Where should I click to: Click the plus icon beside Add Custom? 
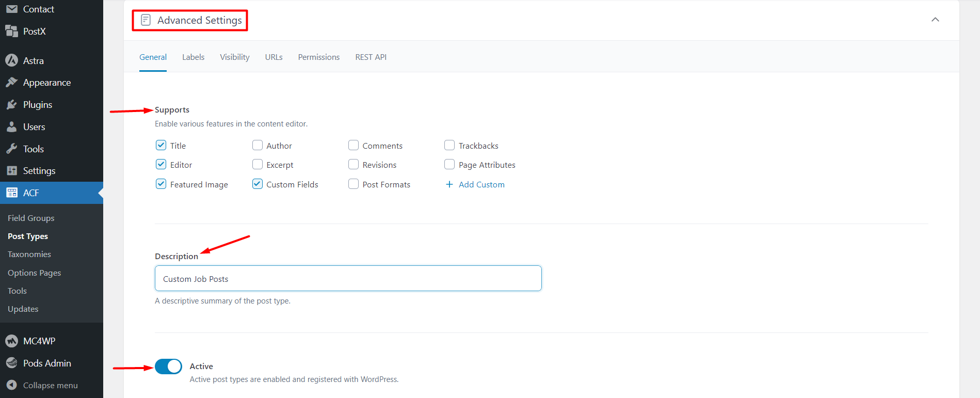pyautogui.click(x=449, y=184)
